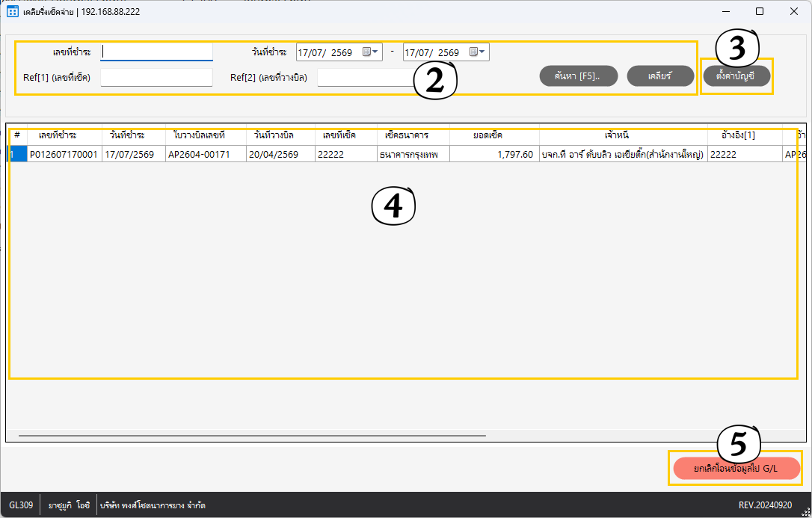Select cell P012607170001
The image size is (812, 518).
[x=64, y=154]
